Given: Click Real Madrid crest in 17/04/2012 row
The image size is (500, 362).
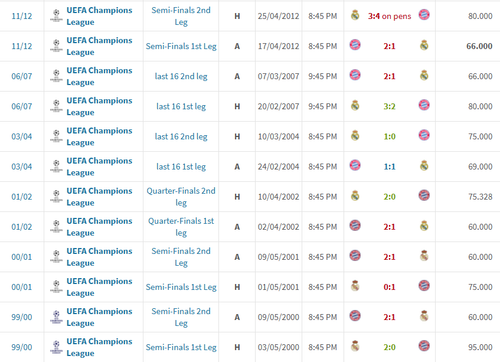Looking at the screenshot, I should click(x=424, y=45).
